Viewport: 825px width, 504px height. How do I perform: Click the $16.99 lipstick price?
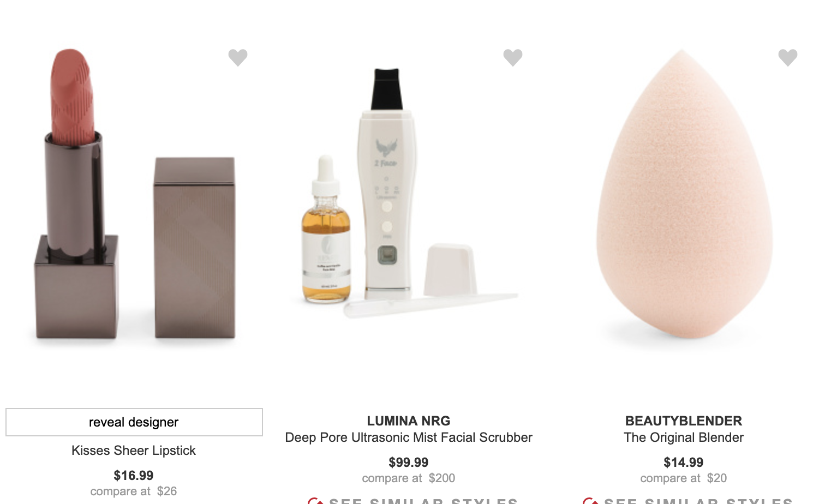pyautogui.click(x=134, y=476)
